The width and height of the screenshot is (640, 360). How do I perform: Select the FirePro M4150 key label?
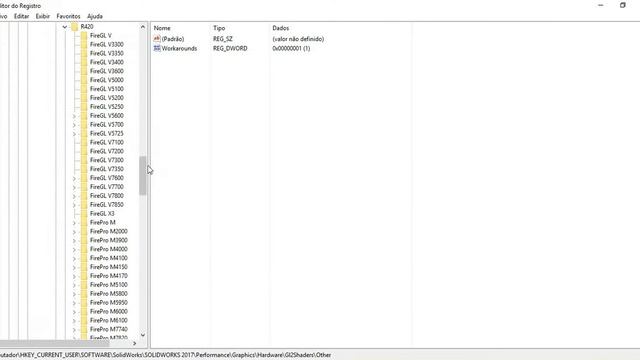109,267
